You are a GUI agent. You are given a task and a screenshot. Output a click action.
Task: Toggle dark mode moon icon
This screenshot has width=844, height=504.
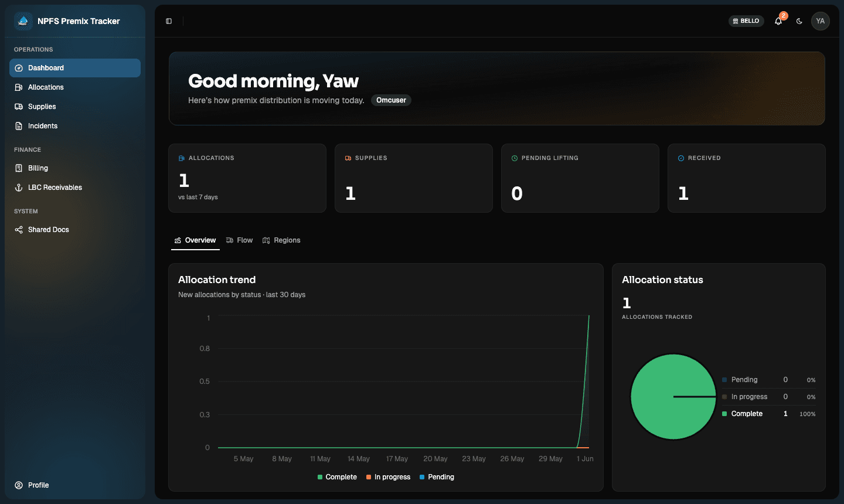pyautogui.click(x=799, y=21)
